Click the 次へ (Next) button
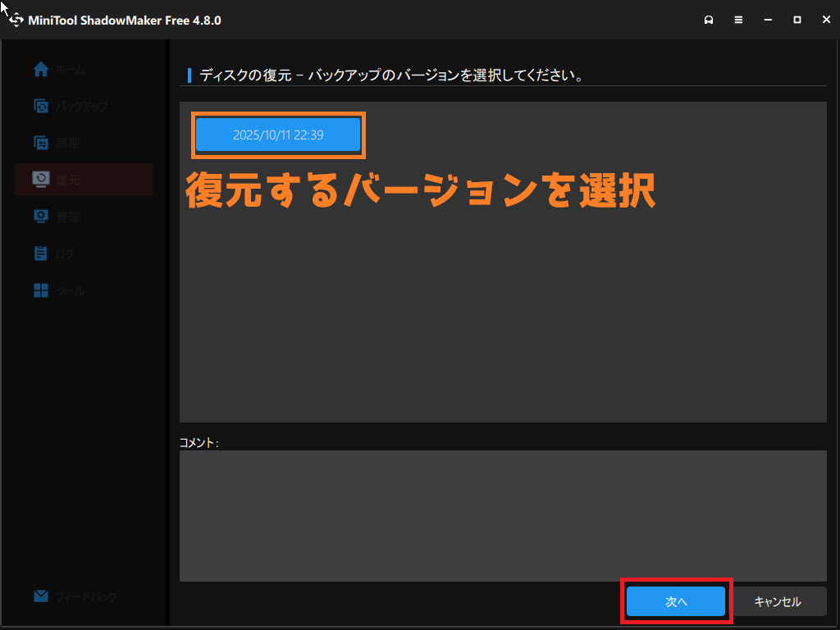This screenshot has width=840, height=630. [x=675, y=601]
